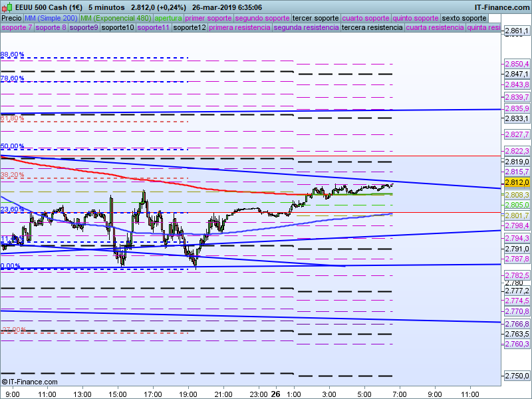Click the 38,20% Fibonacci level label
The image size is (532, 399).
[x=12, y=174]
